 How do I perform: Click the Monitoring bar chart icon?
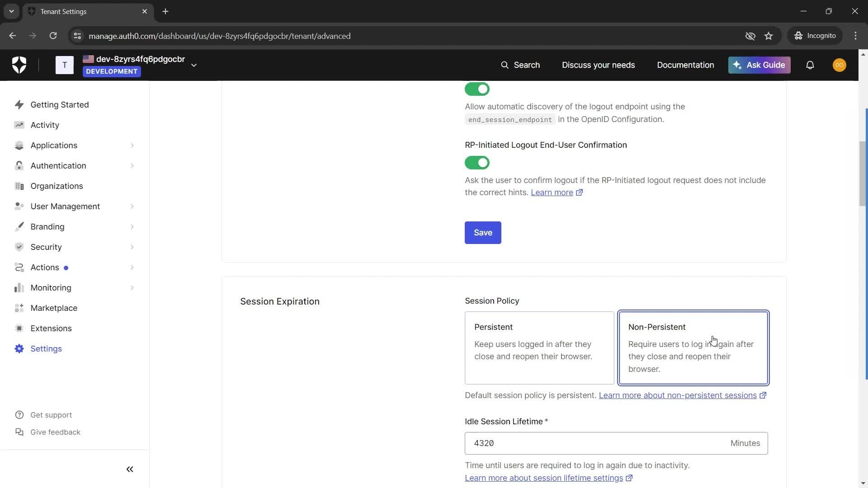pos(19,288)
